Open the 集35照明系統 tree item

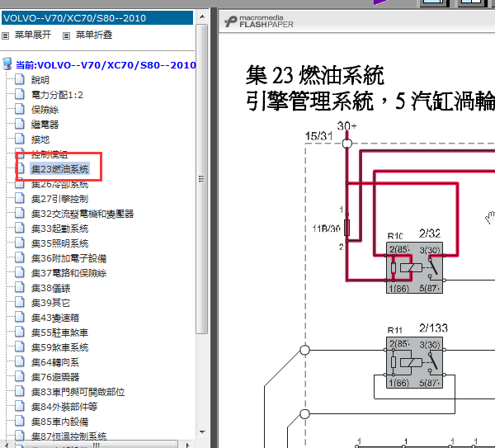(x=59, y=243)
